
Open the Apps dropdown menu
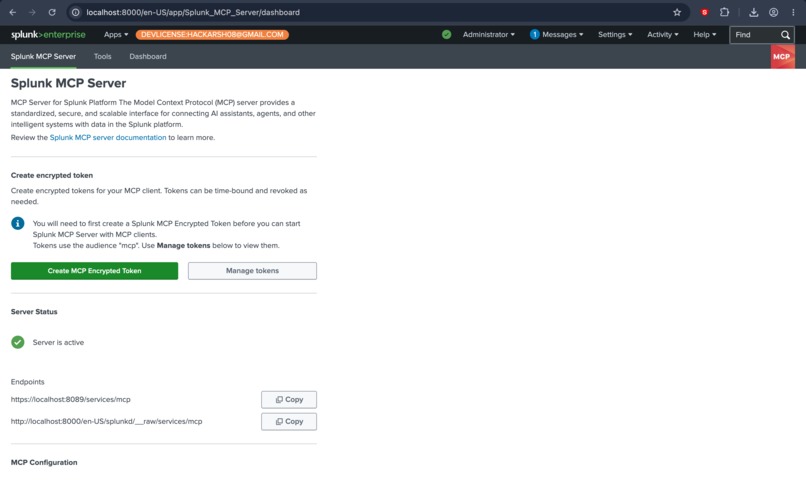(116, 34)
